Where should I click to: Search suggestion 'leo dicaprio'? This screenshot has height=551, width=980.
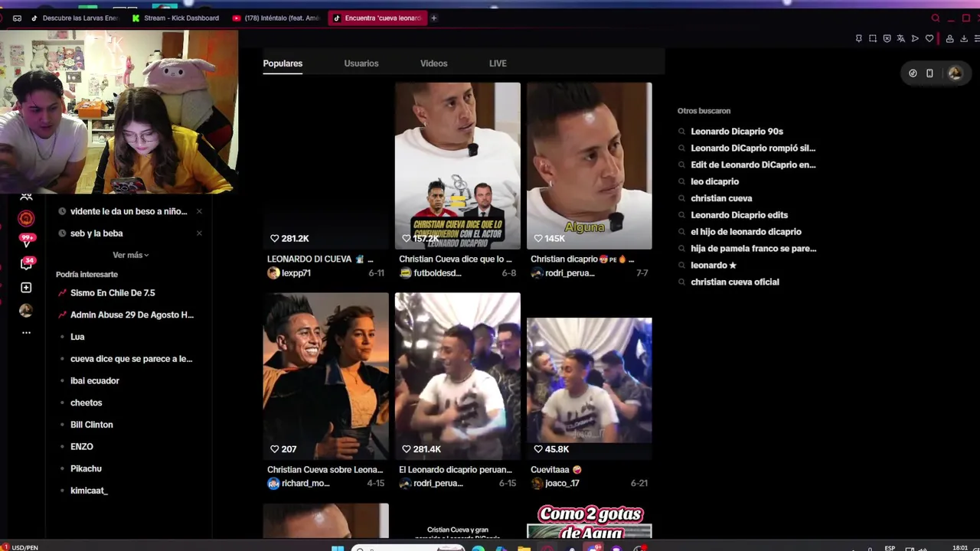pyautogui.click(x=714, y=182)
